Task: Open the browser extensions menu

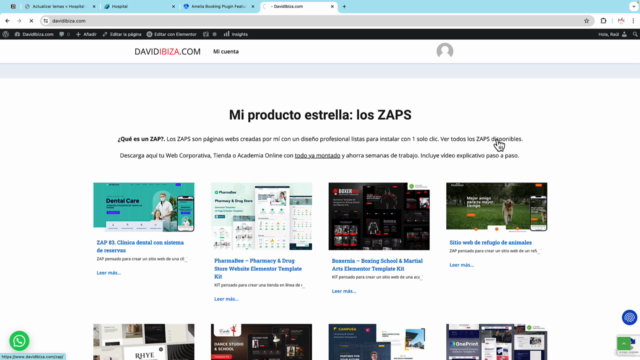Action: (x=604, y=21)
